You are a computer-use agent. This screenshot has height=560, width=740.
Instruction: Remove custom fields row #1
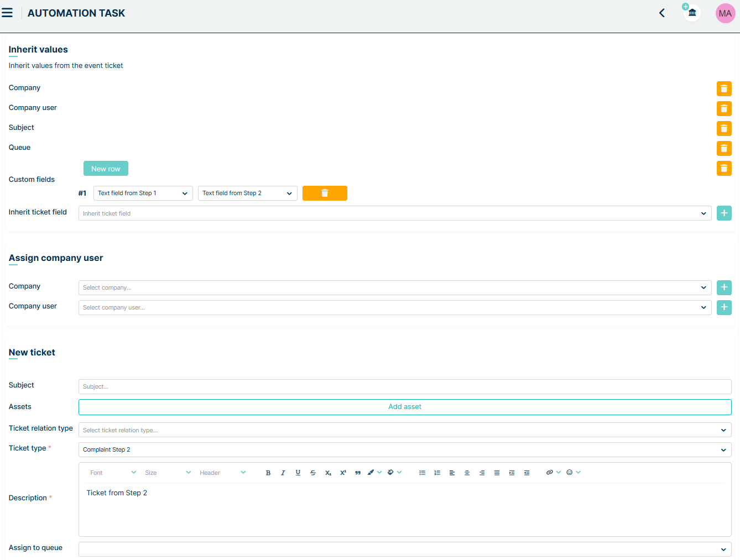pyautogui.click(x=325, y=193)
